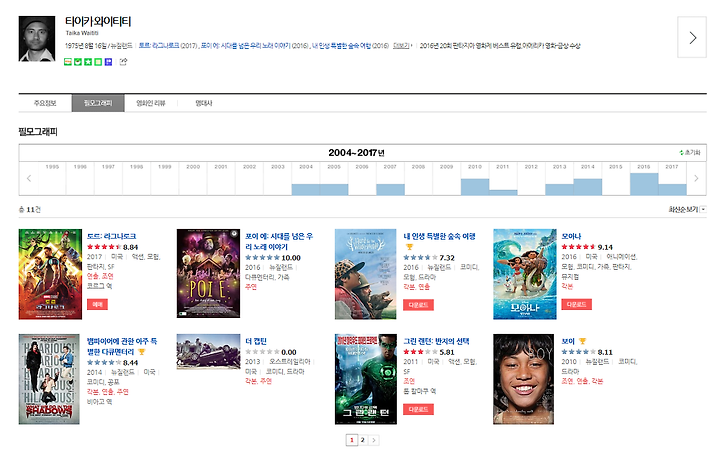Image resolution: width=720 pixels, height=459 pixels.
Task: Go to next results page arrow
Action: pos(374,440)
